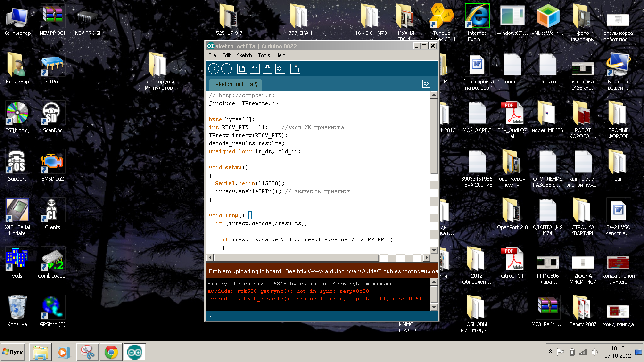644x362 pixels.
Task: Click the volume icon in system tray
Action: pyautogui.click(x=595, y=352)
